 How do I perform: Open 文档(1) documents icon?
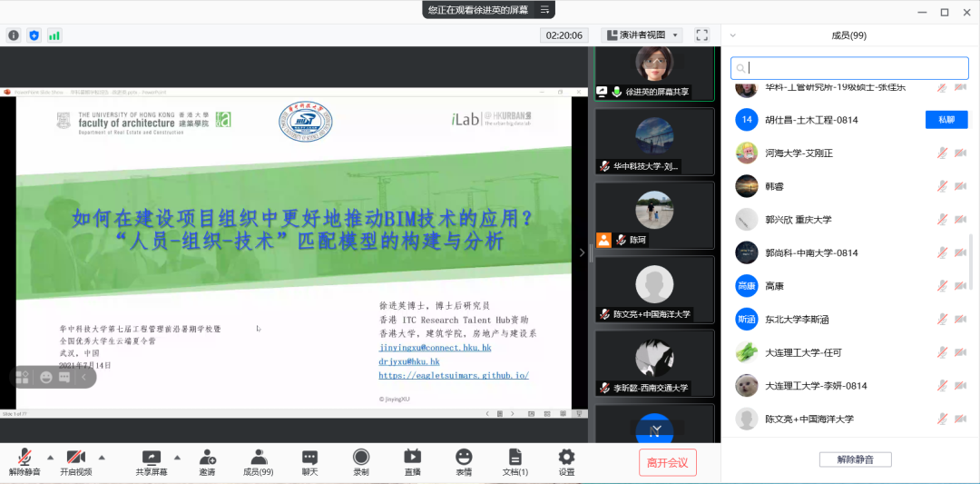[514, 461]
